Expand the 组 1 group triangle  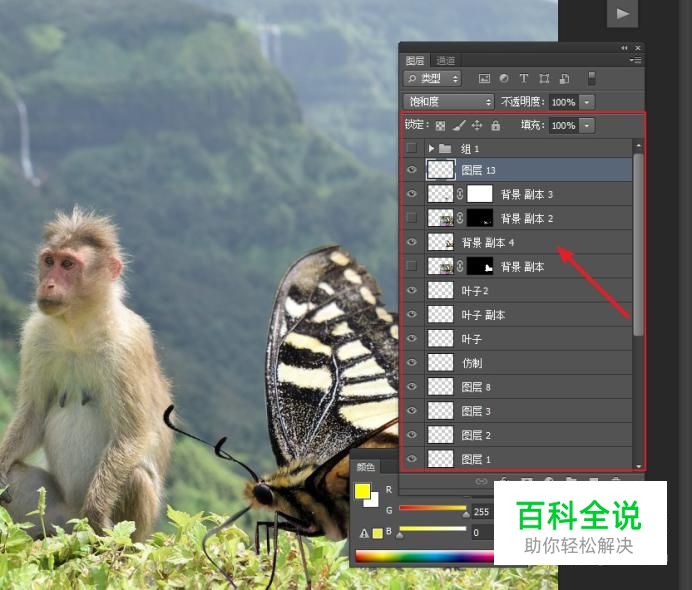[x=431, y=149]
